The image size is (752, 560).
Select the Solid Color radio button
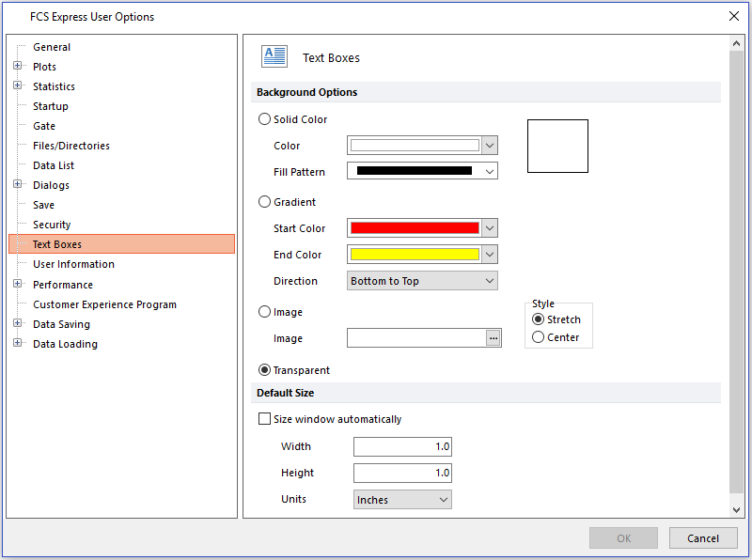[x=264, y=119]
